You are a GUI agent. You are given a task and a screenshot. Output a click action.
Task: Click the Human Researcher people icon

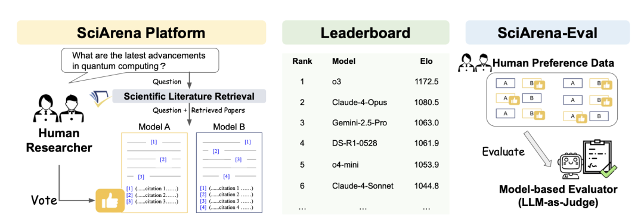click(x=57, y=109)
